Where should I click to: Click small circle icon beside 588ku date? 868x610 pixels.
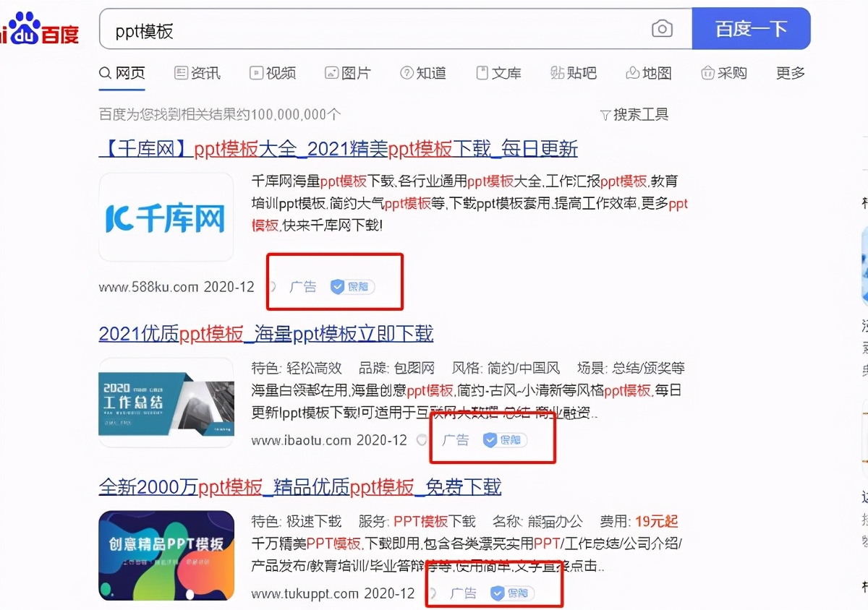[x=271, y=287]
